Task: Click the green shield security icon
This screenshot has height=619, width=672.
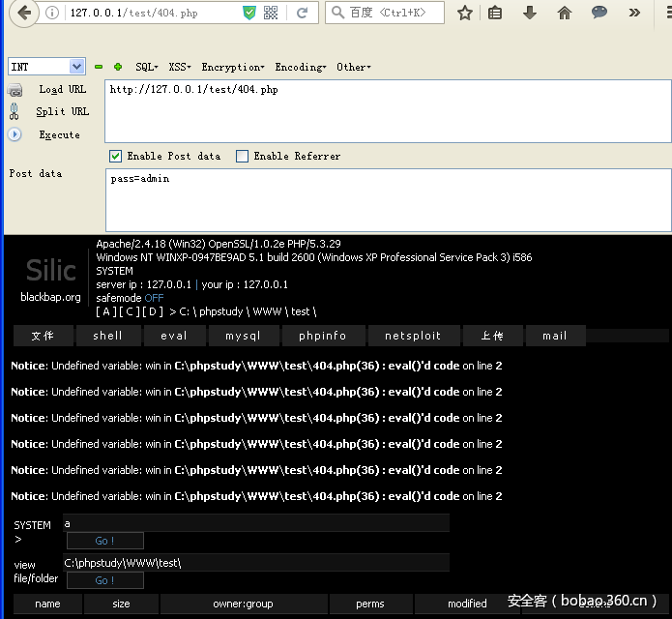Action: pyautogui.click(x=249, y=14)
